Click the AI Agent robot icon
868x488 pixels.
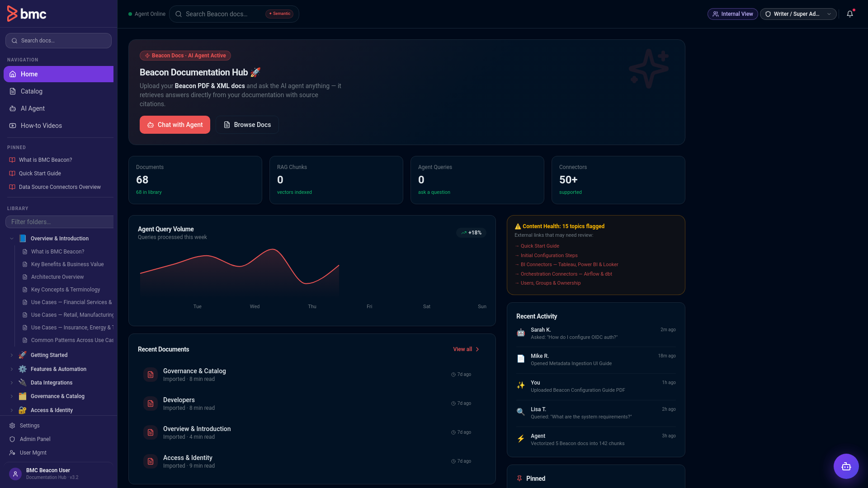13,108
